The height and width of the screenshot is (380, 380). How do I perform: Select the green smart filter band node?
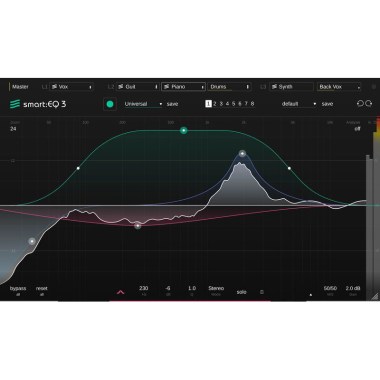[x=183, y=130]
